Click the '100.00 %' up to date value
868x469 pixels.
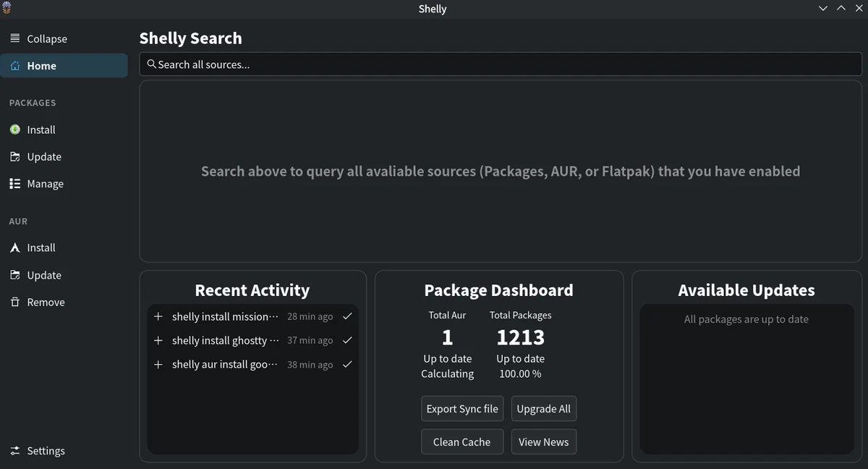pyautogui.click(x=520, y=374)
